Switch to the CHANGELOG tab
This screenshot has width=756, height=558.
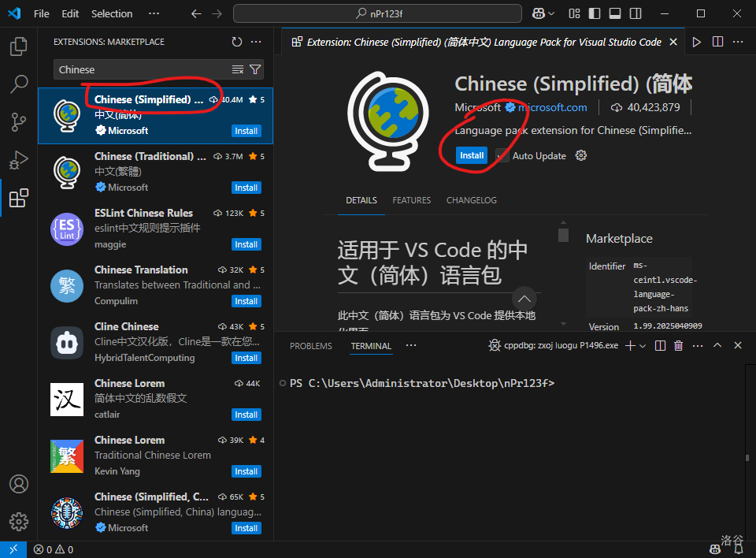[x=471, y=200]
